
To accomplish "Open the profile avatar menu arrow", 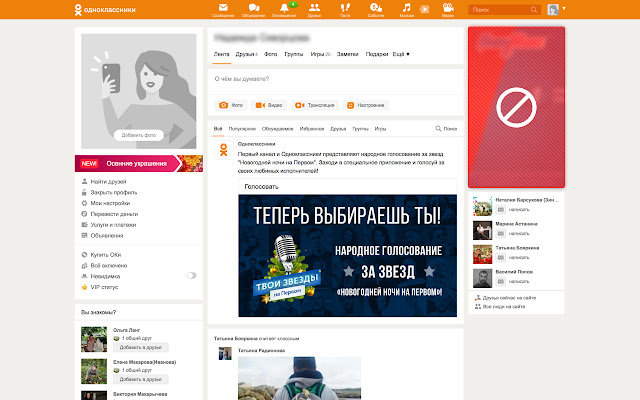I will click(563, 9).
